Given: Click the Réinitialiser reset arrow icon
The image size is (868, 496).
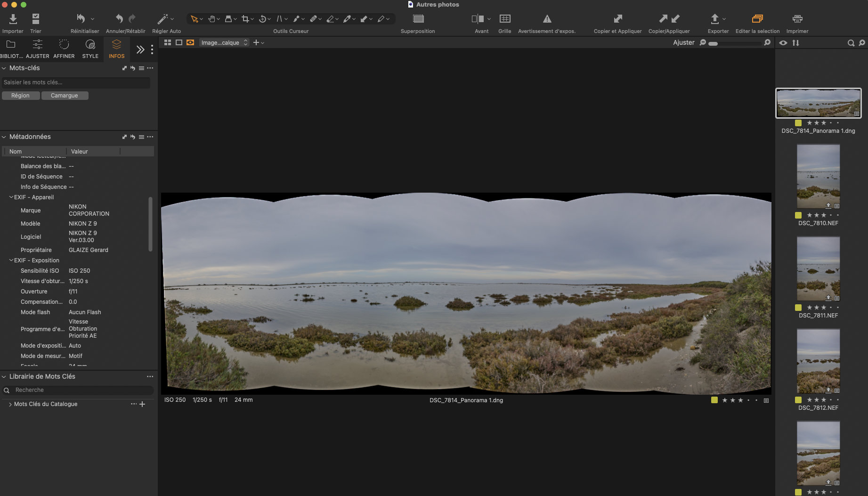Looking at the screenshot, I should [81, 19].
